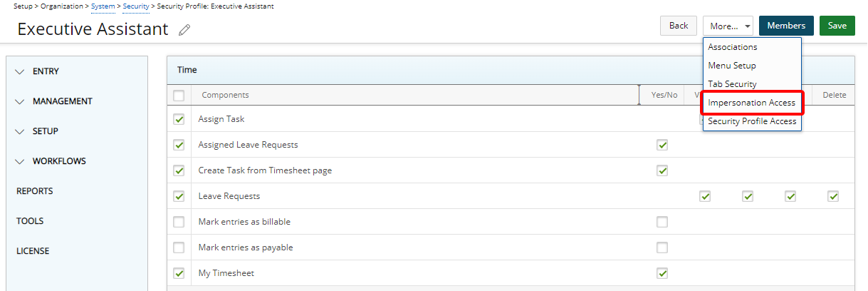Click the Security breadcrumb link
Viewport: 868px width, 291px height.
click(x=136, y=6)
